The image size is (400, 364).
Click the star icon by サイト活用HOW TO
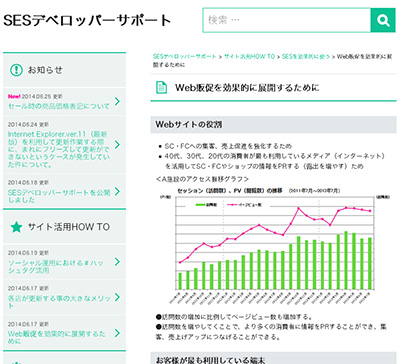click(16, 227)
